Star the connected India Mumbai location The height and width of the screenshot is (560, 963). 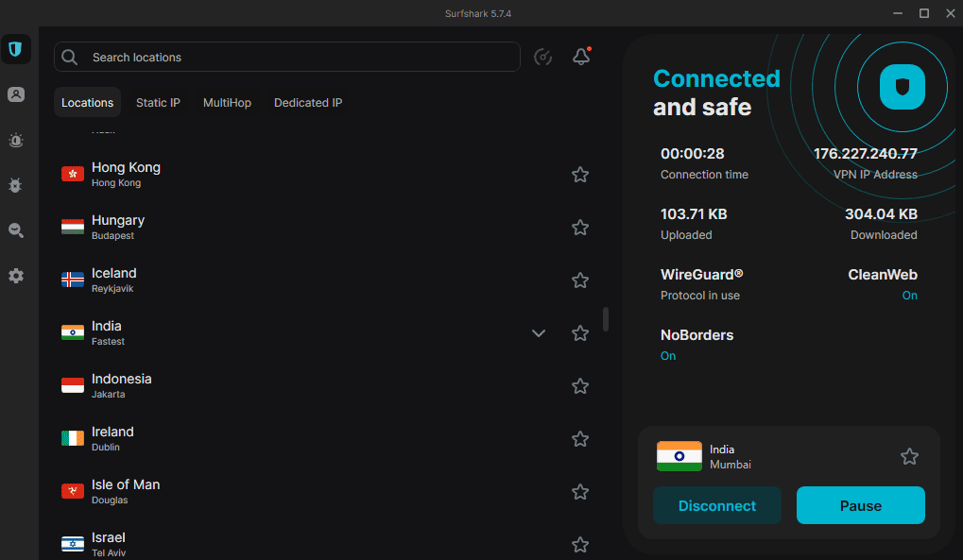[909, 457]
